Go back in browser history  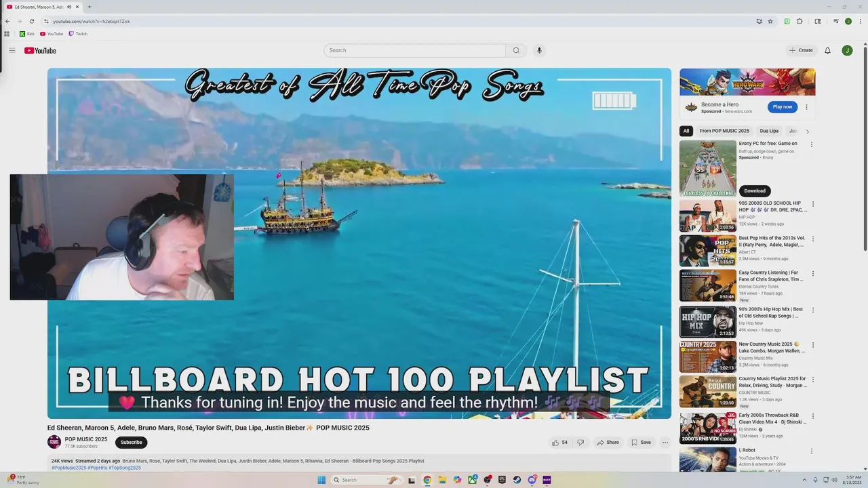pos(7,21)
